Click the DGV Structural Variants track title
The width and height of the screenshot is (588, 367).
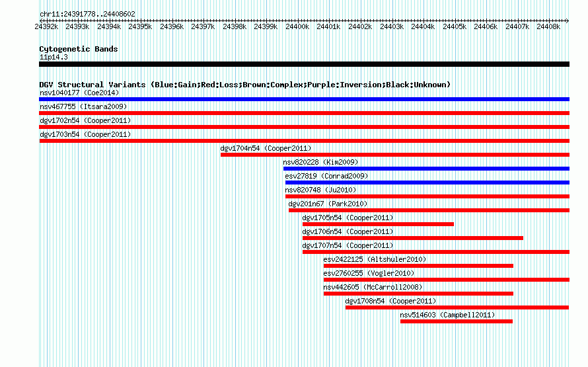244,85
